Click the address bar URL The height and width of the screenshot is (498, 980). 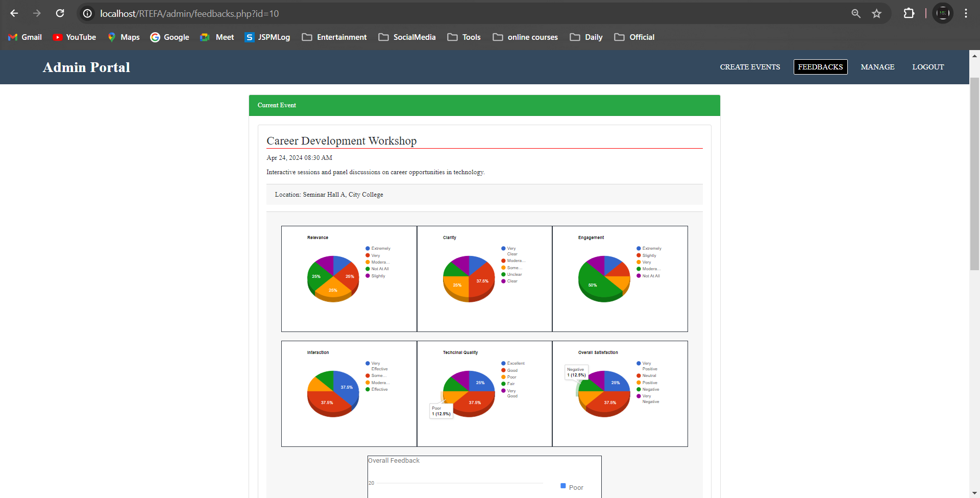[x=189, y=14]
